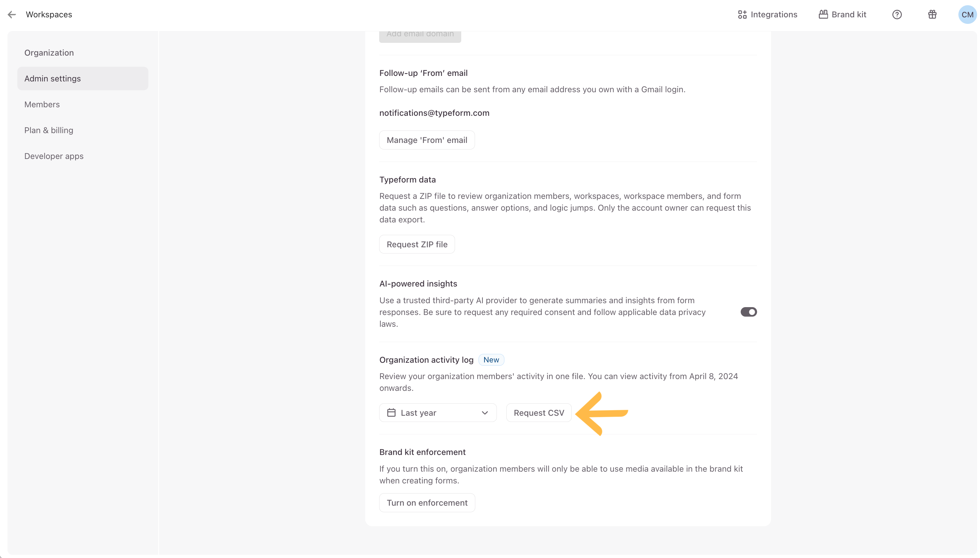Open the help question mark icon
This screenshot has height=558, width=980.
pyautogui.click(x=897, y=15)
